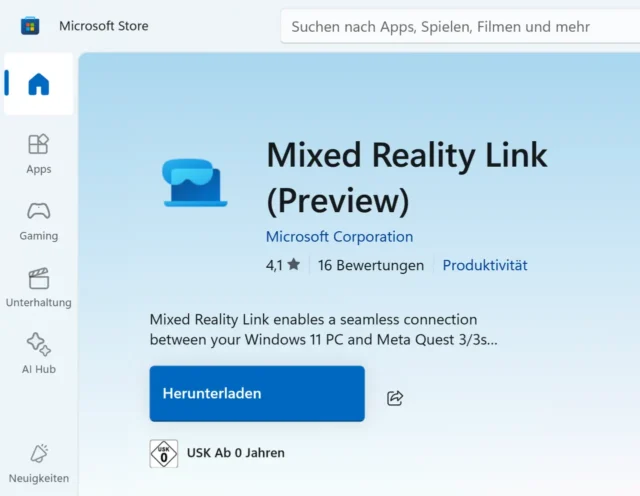Click the 4,1 star rating
This screenshot has width=640, height=496.
[x=282, y=265]
